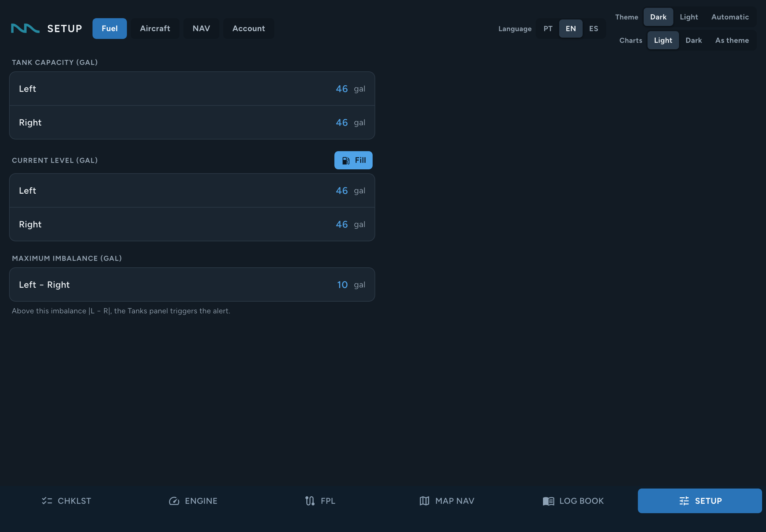Click the MAXIMUM IMBALANCE (GAL) heading

click(67, 258)
